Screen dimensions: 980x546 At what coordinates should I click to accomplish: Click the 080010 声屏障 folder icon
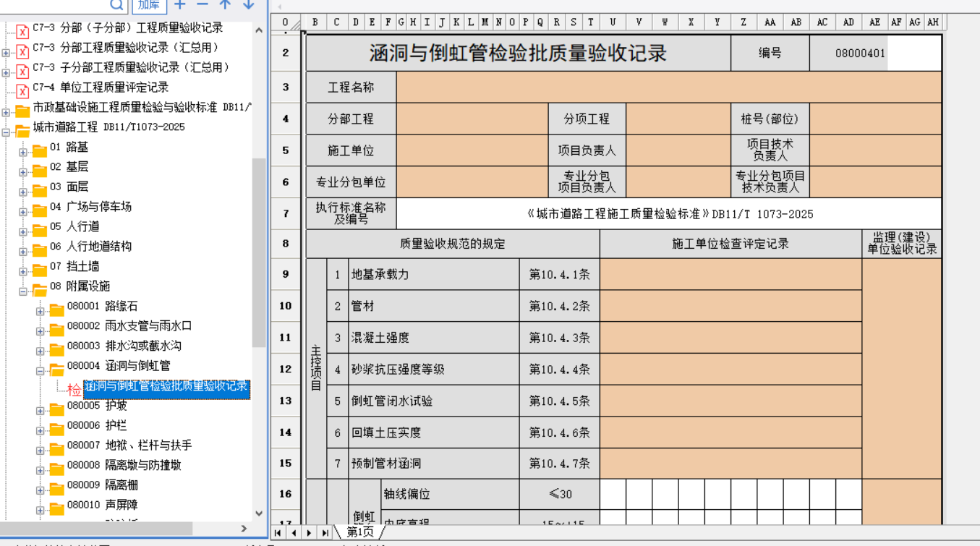tap(56, 509)
